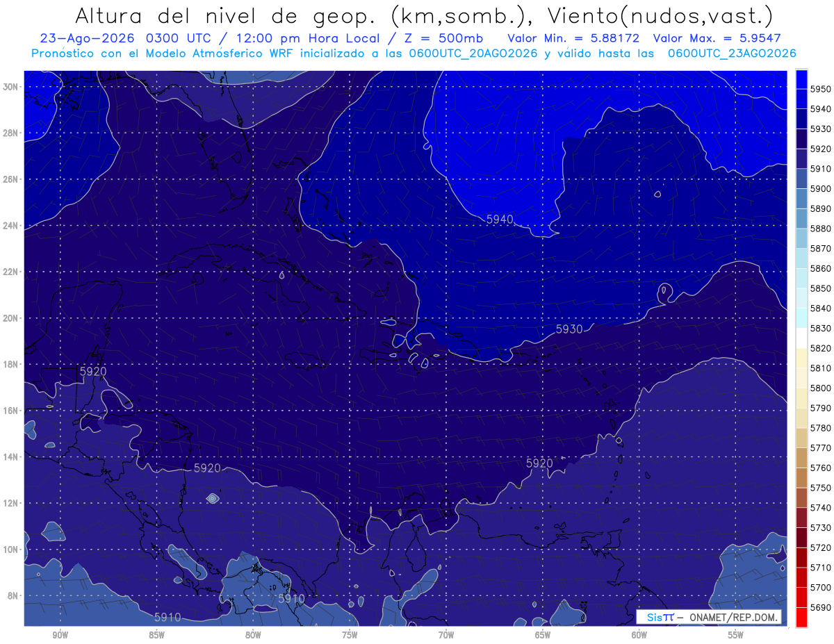This screenshot has width=834, height=644.
Task: Click the 5780 colorbar label
Action: (821, 428)
